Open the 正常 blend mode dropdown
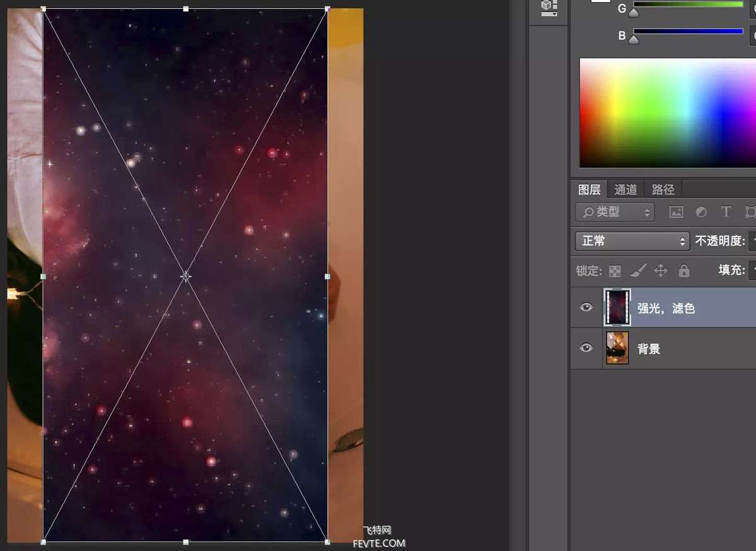Image resolution: width=756 pixels, height=551 pixels. [x=633, y=241]
